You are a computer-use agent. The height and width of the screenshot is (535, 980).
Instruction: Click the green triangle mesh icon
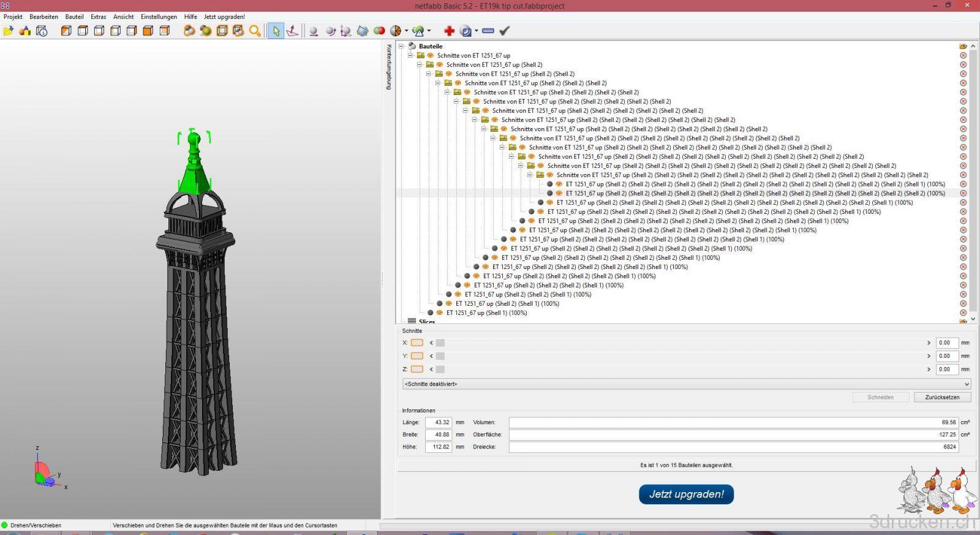click(418, 31)
